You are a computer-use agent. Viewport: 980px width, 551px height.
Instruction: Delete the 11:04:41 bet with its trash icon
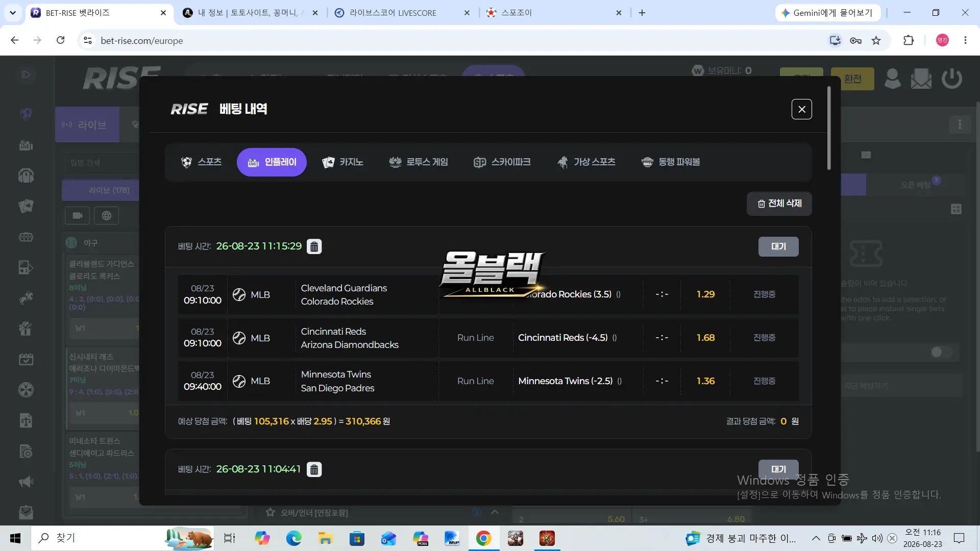coord(314,469)
